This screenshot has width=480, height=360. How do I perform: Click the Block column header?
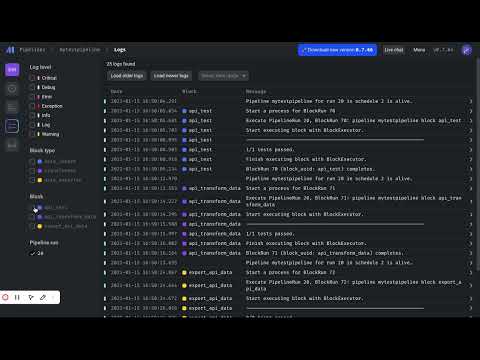coord(189,91)
